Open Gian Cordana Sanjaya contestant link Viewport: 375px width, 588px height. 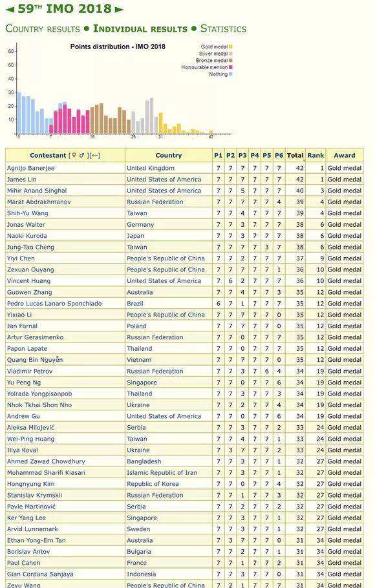tap(40, 574)
